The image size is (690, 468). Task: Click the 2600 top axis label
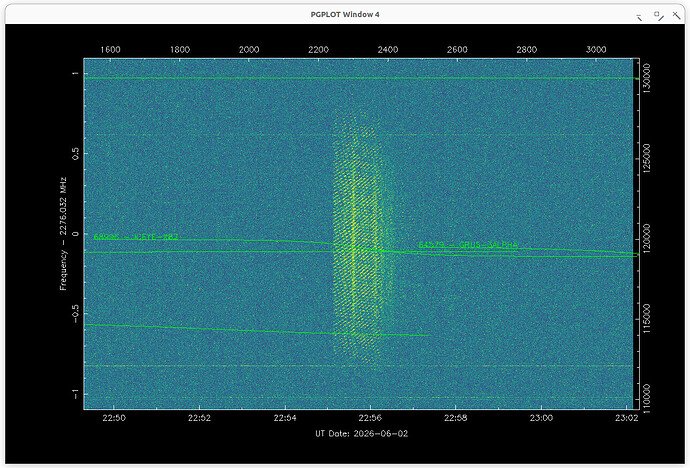[457, 50]
